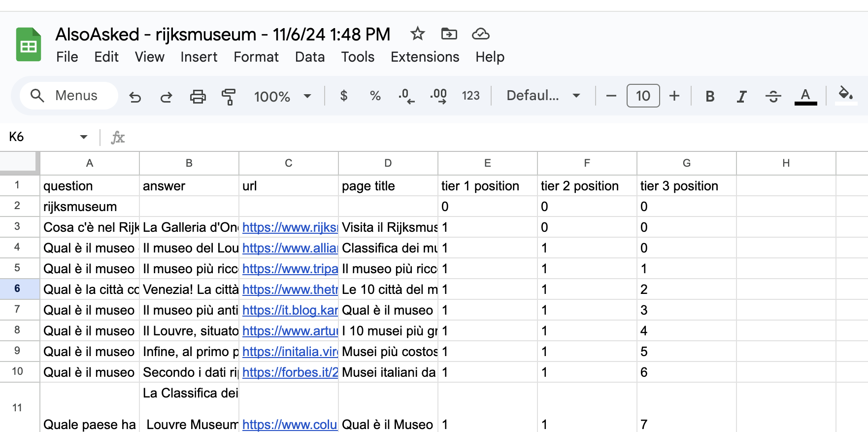This screenshot has height=432, width=868.
Task: Click the undo arrow icon
Action: point(135,97)
